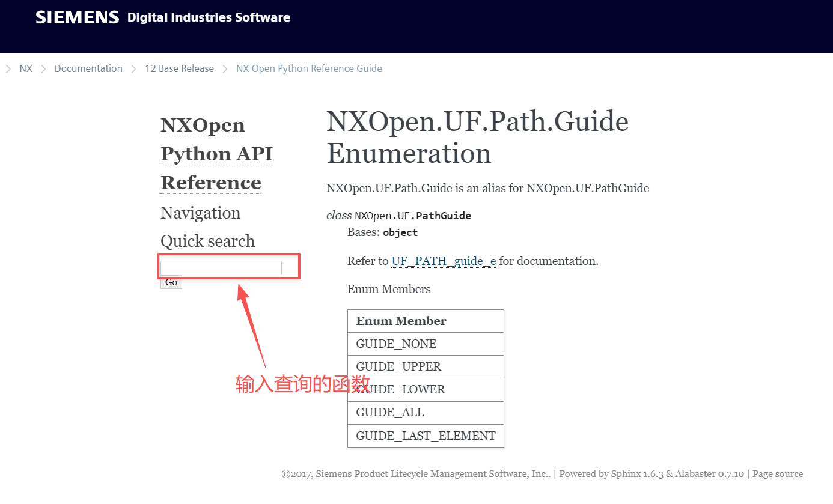The height and width of the screenshot is (504, 833).
Task: Open the Alabaster 0.7.10 footer link
Action: (x=710, y=473)
